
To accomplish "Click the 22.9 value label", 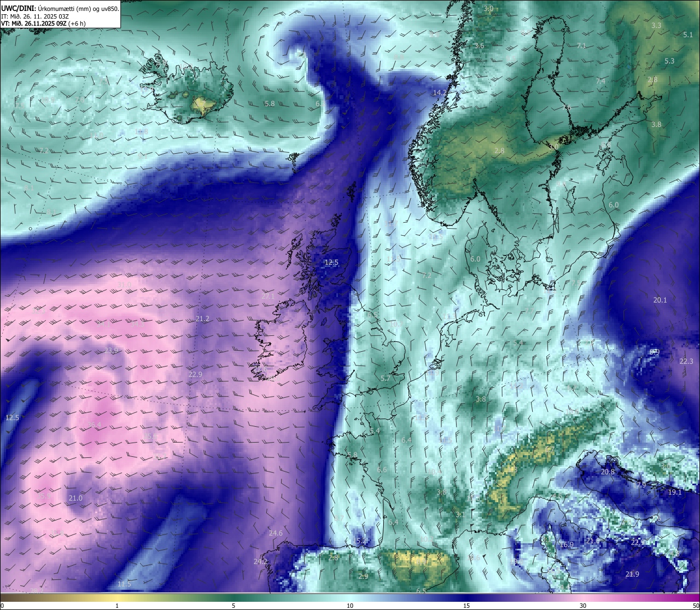I will 195,375.
